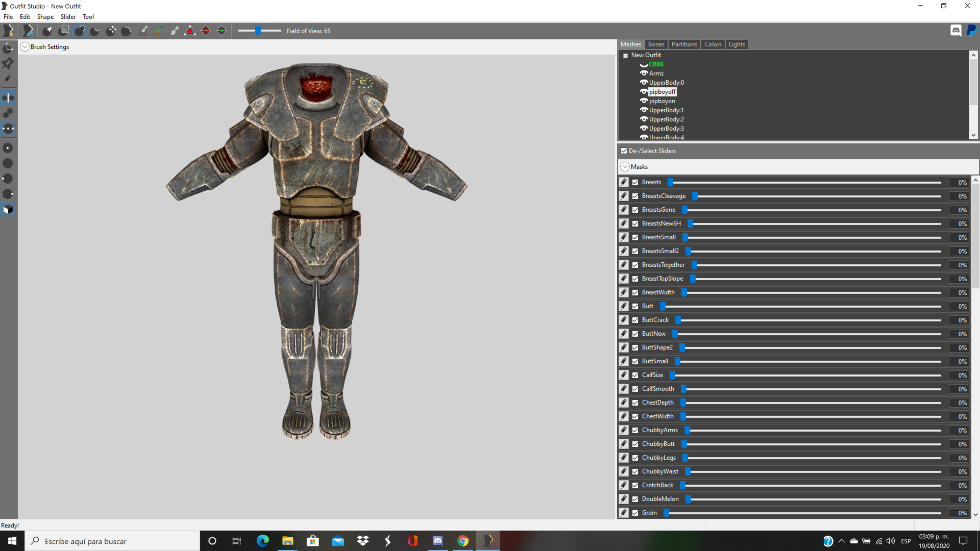
Task: Open the Tool menu
Action: [88, 17]
